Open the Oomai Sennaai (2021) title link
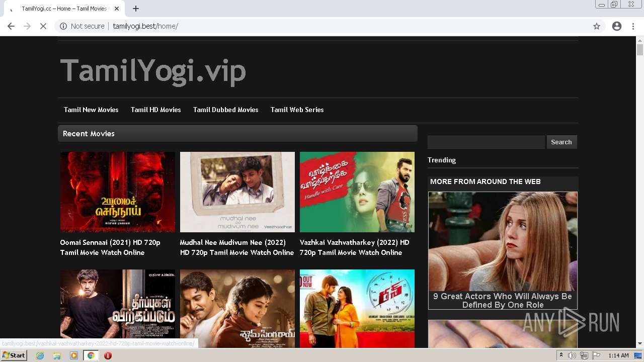Image resolution: width=644 pixels, height=362 pixels. click(110, 247)
